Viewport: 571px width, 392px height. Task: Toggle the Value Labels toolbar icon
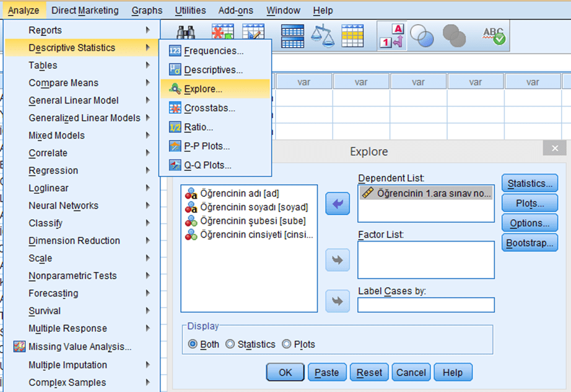392,35
